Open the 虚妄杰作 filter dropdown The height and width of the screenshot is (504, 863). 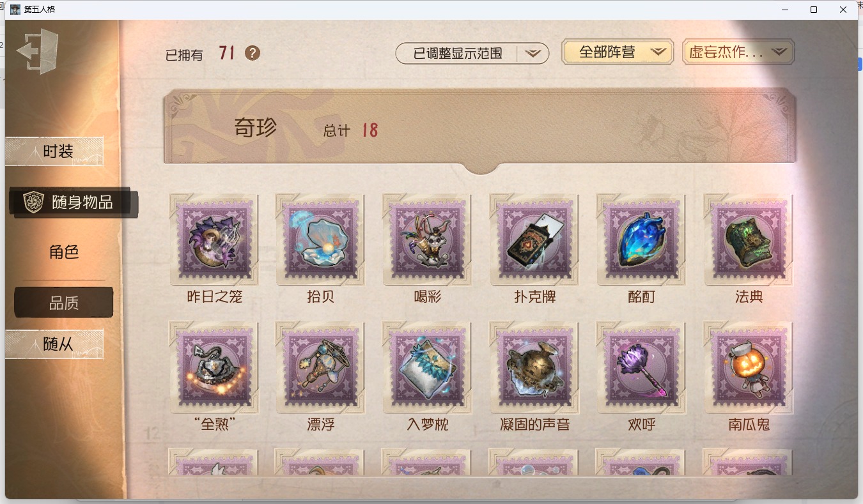738,52
